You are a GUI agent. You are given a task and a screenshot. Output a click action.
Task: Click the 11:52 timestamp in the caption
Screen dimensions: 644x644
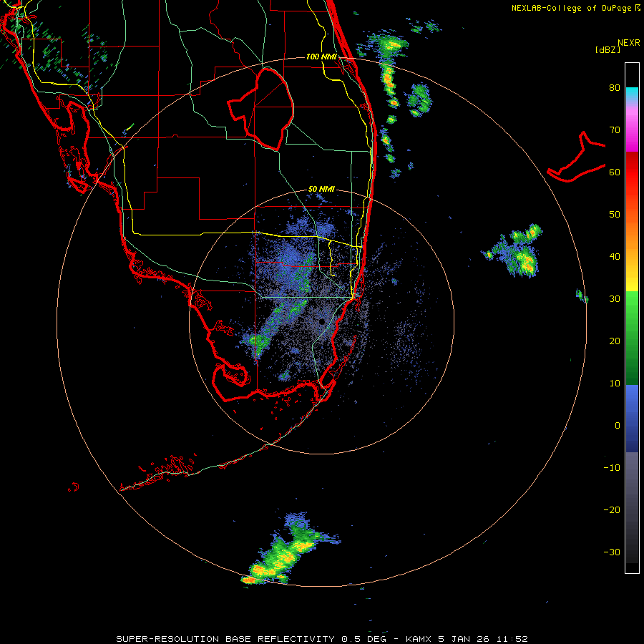(512, 639)
